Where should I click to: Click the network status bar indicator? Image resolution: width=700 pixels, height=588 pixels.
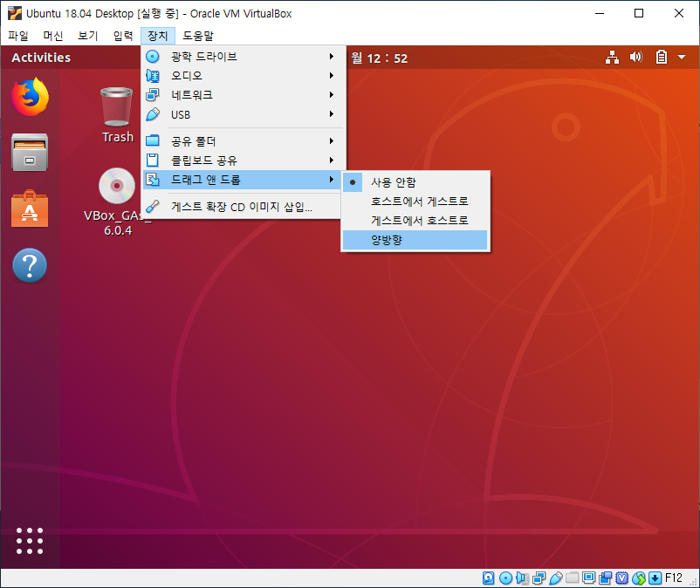pyautogui.click(x=539, y=578)
